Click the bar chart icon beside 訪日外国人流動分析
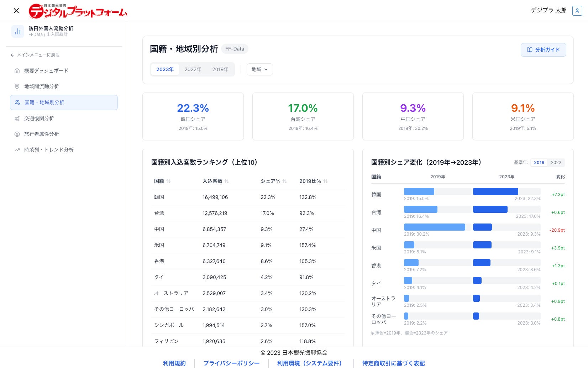 (x=18, y=31)
